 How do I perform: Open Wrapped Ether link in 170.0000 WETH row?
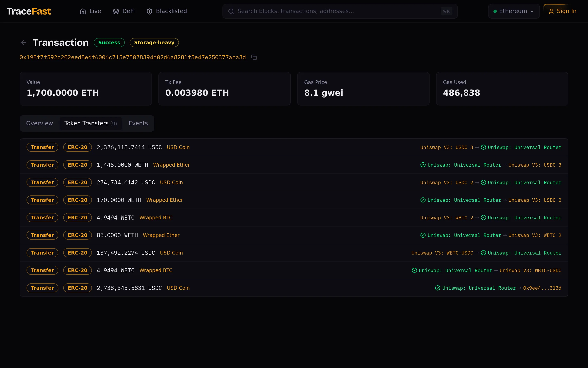point(165,200)
